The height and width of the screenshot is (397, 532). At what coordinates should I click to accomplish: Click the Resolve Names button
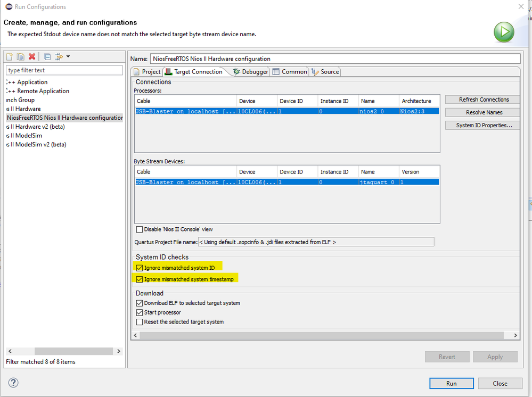click(484, 113)
